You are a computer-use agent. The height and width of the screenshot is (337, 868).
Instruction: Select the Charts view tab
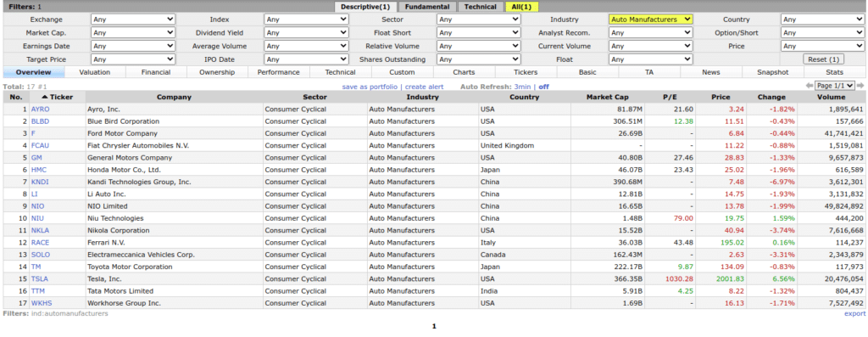pyautogui.click(x=464, y=72)
